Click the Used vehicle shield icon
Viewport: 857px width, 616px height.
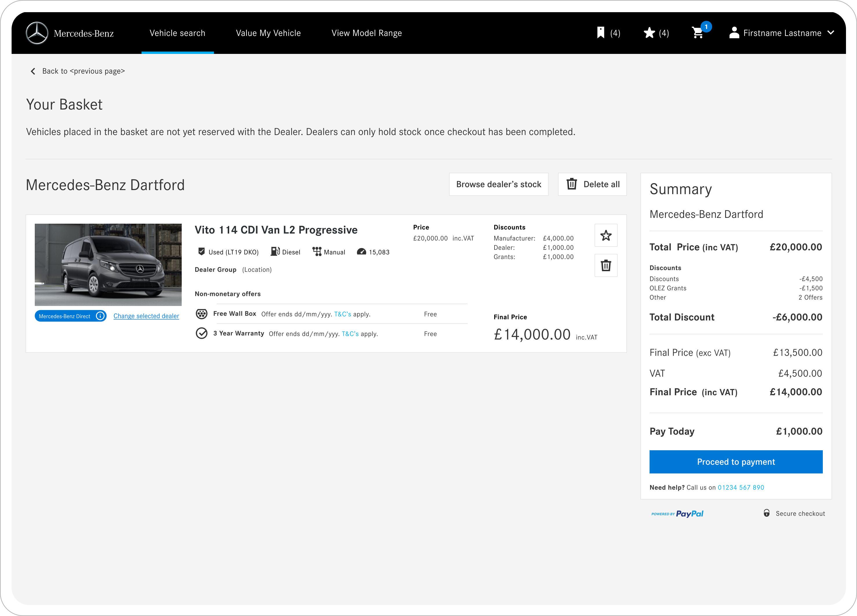click(202, 251)
